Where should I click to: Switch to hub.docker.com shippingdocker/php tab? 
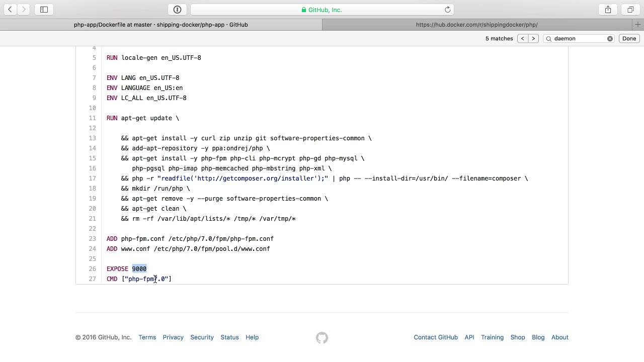pos(477,25)
